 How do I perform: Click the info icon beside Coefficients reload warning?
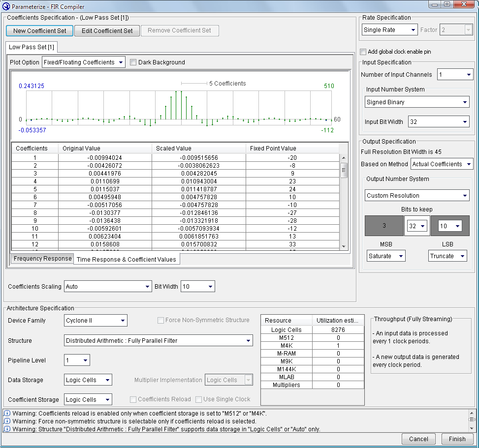(x=7, y=413)
